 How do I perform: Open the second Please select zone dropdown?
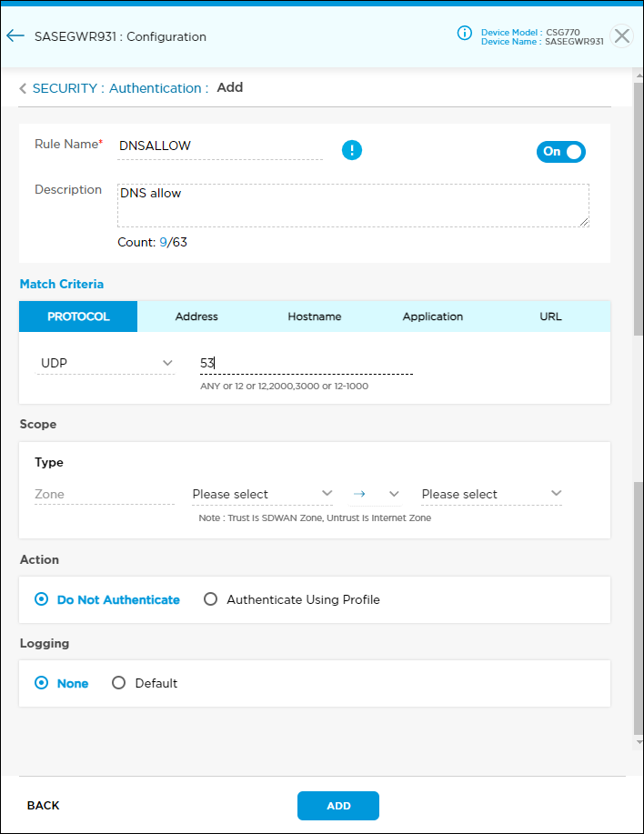(491, 494)
